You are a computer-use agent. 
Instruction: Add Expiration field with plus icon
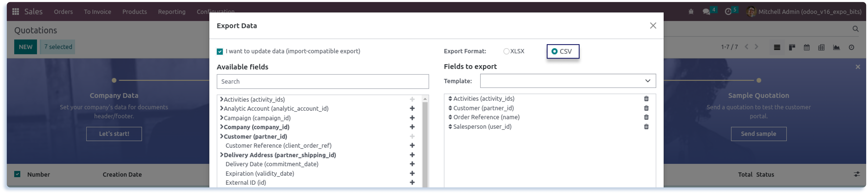[412, 173]
